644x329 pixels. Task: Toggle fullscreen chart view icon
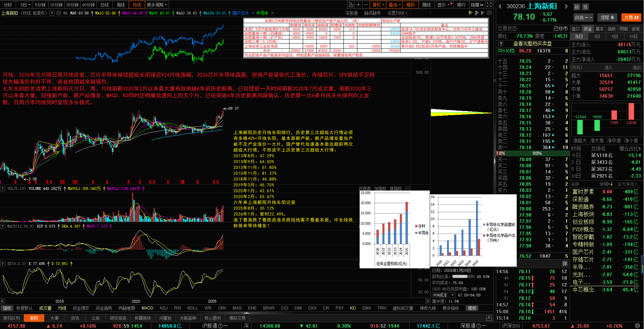(x=489, y=5)
